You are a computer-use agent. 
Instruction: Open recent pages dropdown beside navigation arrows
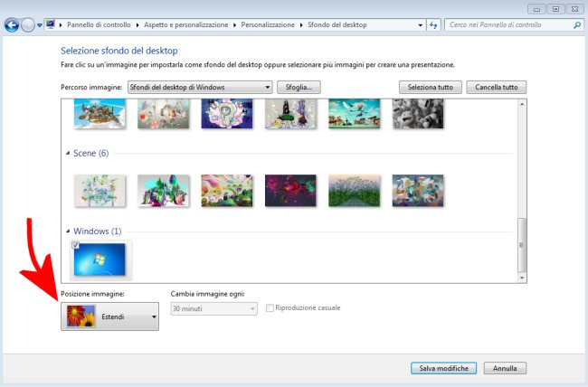[40, 25]
